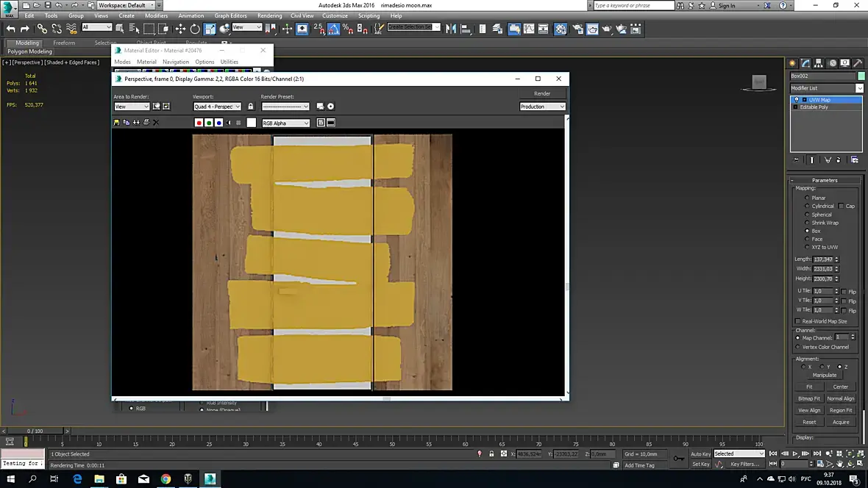The height and width of the screenshot is (488, 868).
Task: Click the Rotate tool icon
Action: pos(195,29)
